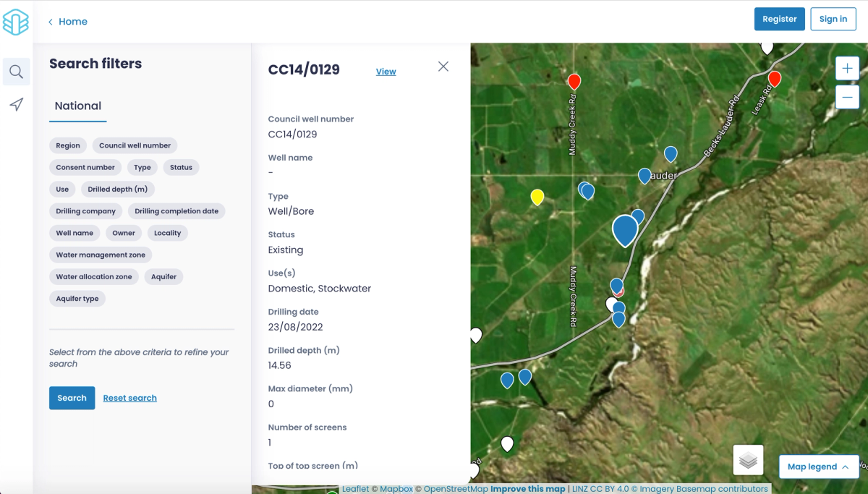This screenshot has height=494, width=868.
Task: Add the Water management zone filter
Action: point(101,255)
